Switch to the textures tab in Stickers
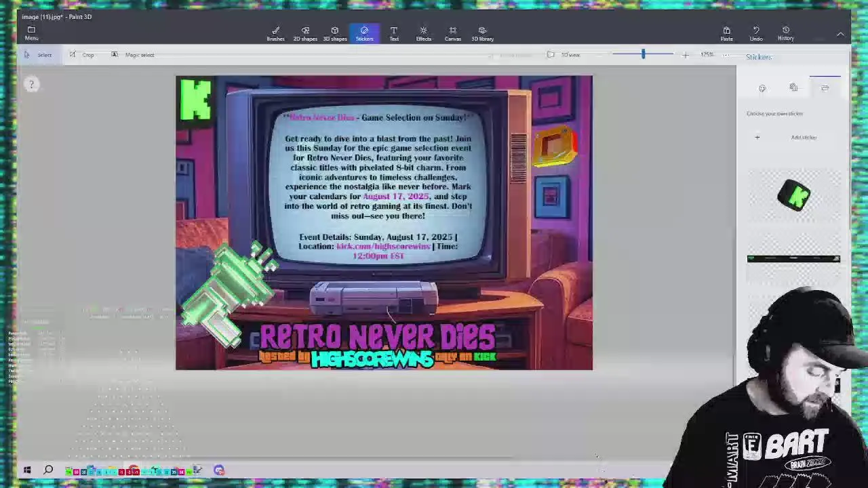Image resolution: width=868 pixels, height=488 pixels. [793, 87]
